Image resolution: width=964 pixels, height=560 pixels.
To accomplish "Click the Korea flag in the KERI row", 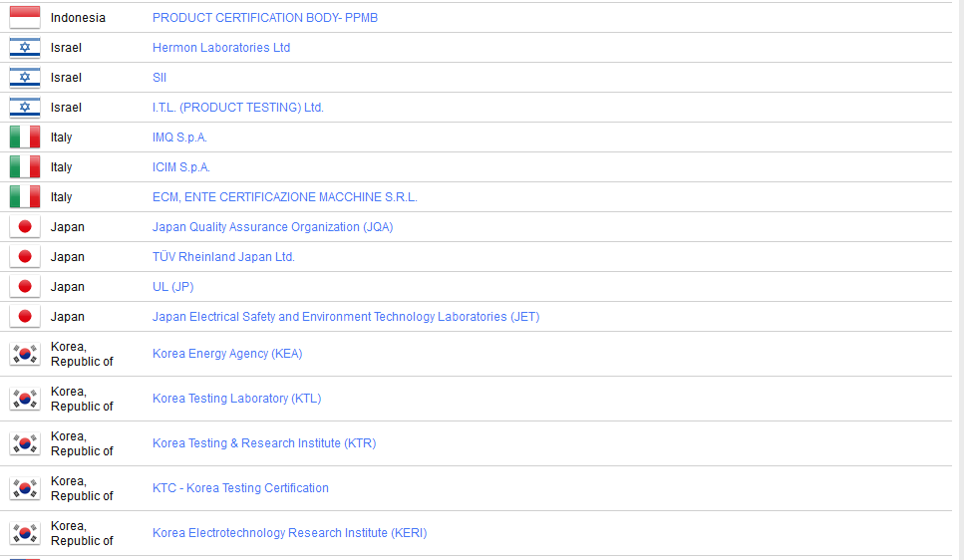I will click(25, 533).
